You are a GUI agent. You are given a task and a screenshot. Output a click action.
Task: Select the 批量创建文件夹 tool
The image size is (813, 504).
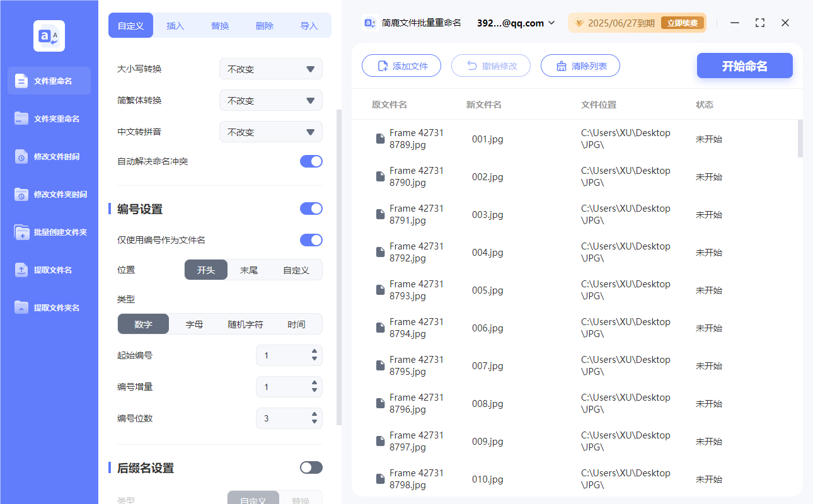pyautogui.click(x=49, y=232)
